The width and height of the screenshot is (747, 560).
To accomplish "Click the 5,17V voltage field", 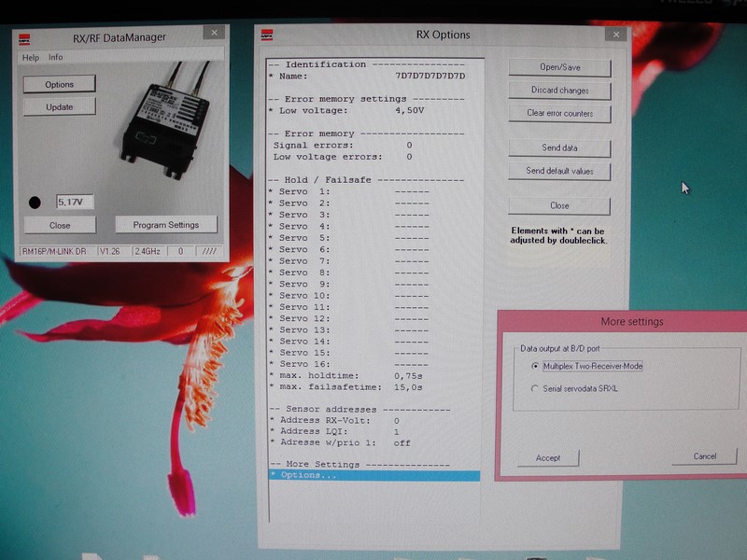I will pyautogui.click(x=74, y=202).
